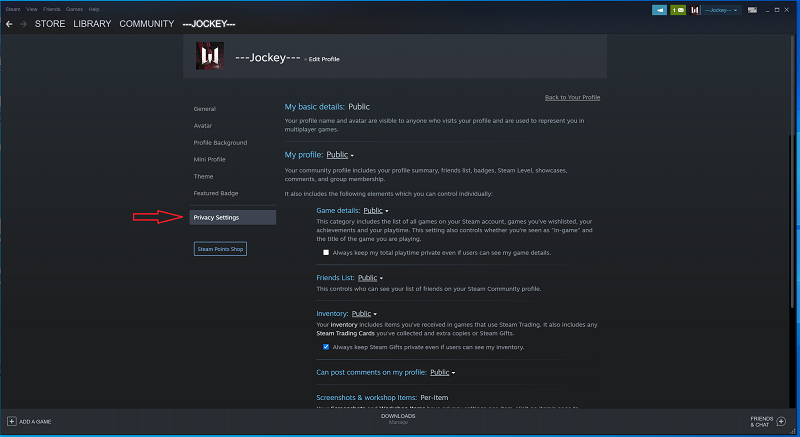Screen dimensions: 800x437
Task: Open the My profile Public dropdown
Action: [x=340, y=155]
